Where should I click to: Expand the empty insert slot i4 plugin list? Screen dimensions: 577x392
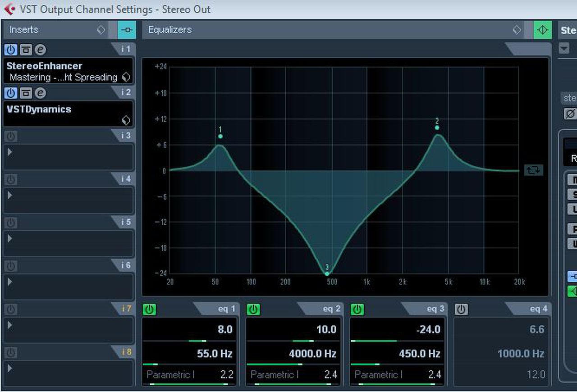pos(9,195)
